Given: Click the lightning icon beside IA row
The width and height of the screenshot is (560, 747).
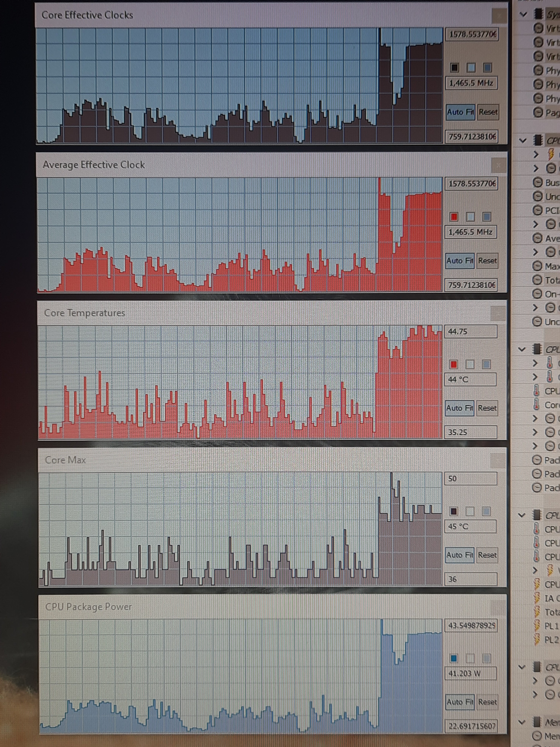Looking at the screenshot, I should [537, 598].
